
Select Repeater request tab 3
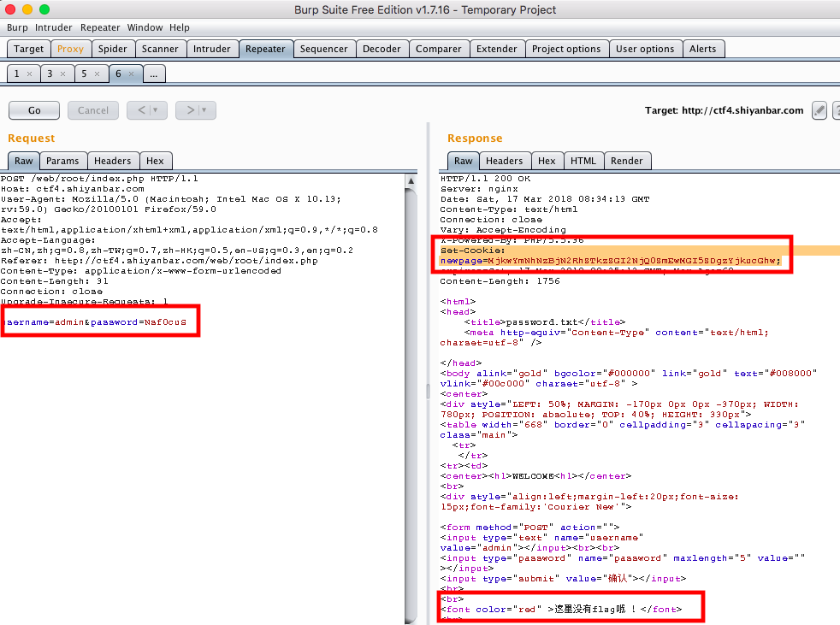(x=50, y=74)
